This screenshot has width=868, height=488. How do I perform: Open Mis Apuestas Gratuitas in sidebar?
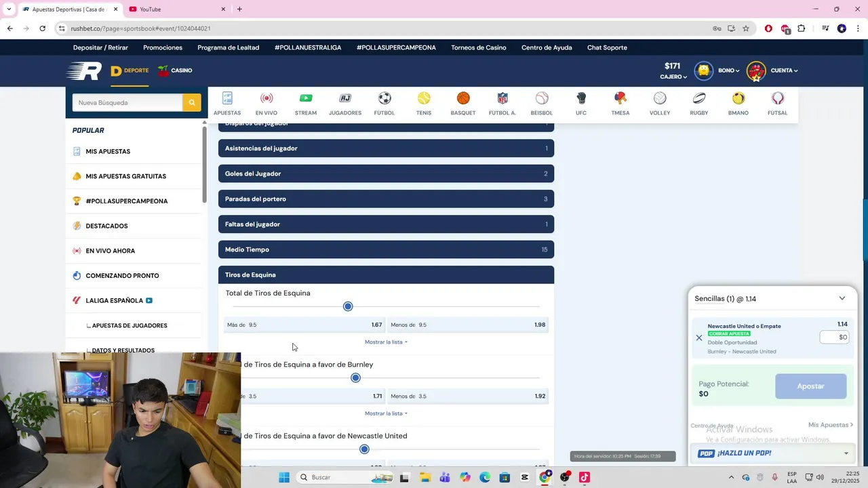[x=125, y=176]
